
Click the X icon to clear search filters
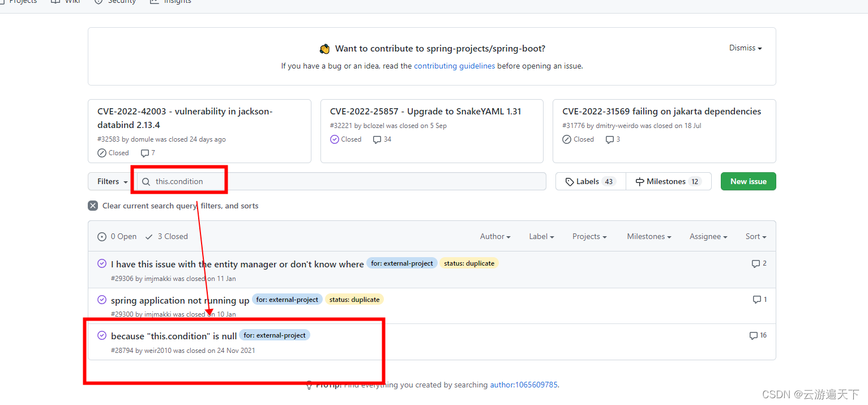[x=93, y=205]
